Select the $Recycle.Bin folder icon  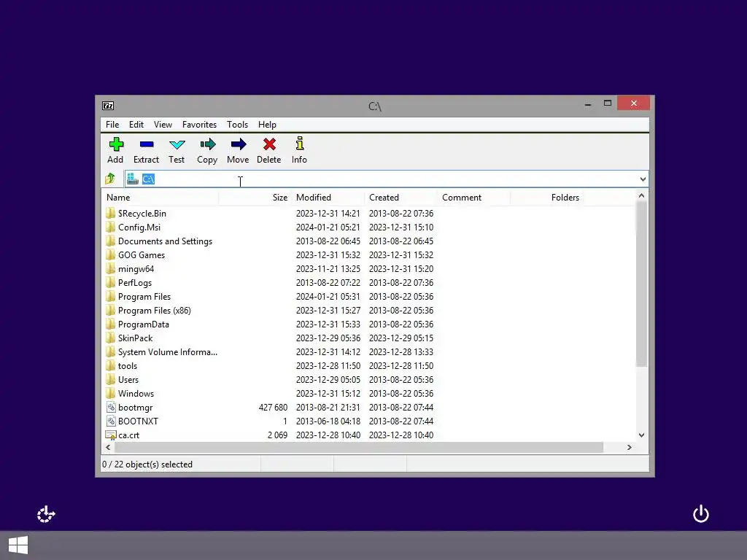pyautogui.click(x=111, y=213)
